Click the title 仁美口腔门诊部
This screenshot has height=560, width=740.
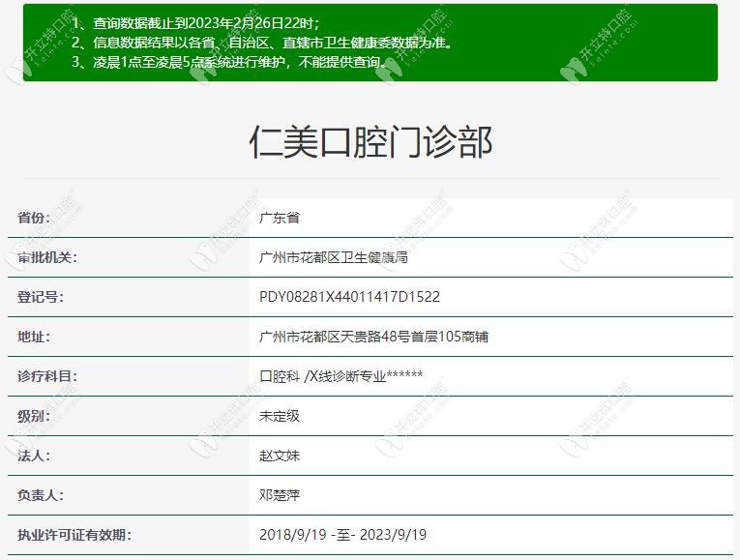point(370,142)
